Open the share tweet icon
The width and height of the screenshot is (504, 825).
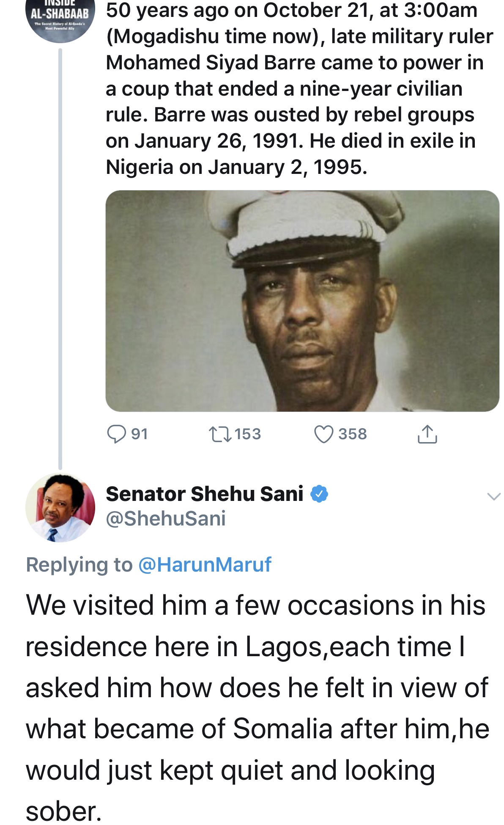(427, 434)
